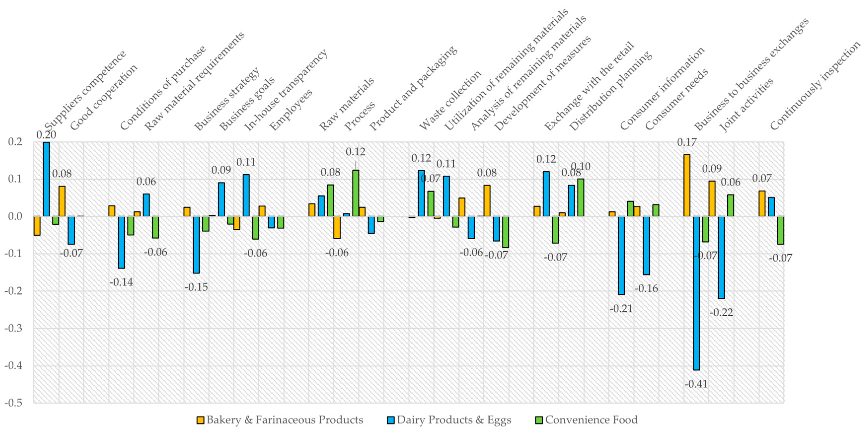Click the green Convenience Food legend swatch
Screen dimensions: 868x435
[x=539, y=420]
